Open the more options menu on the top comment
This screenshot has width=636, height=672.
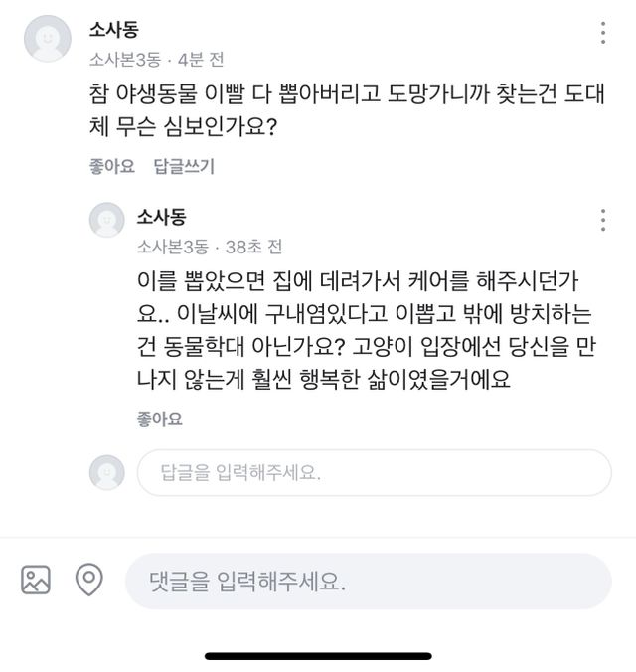point(602,34)
